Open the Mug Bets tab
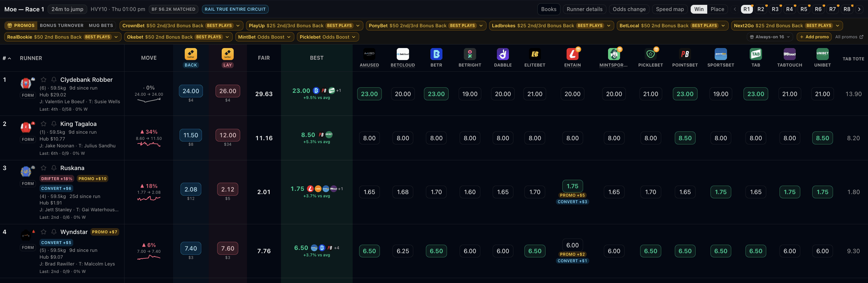The height and width of the screenshot is (283, 868). click(x=101, y=26)
